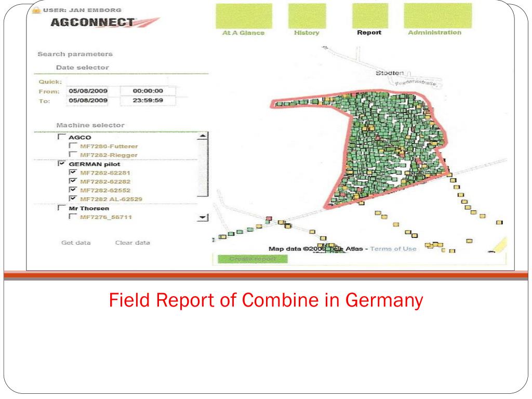This screenshot has width=532, height=399.
Task: Click the To time field 23:59:59
Action: pyautogui.click(x=148, y=100)
